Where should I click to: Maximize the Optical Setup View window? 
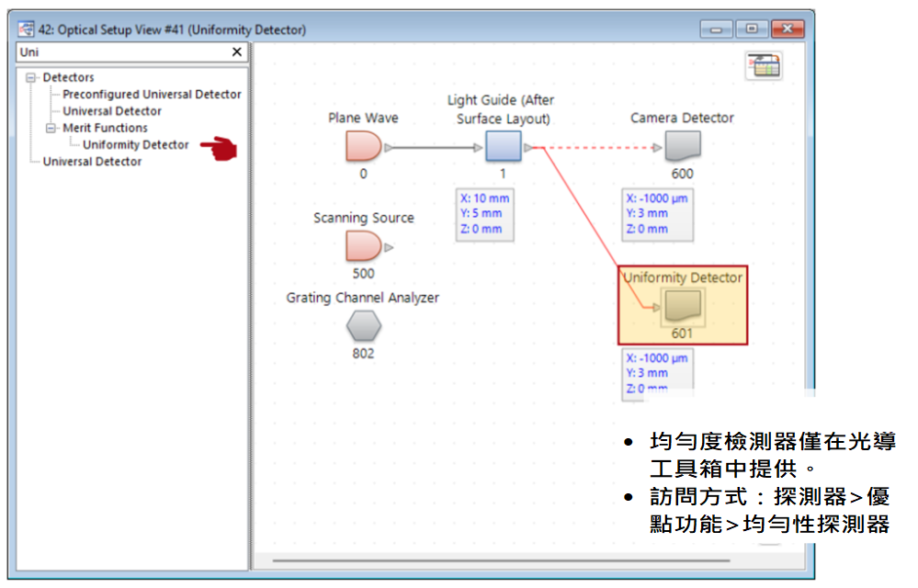coord(752,28)
